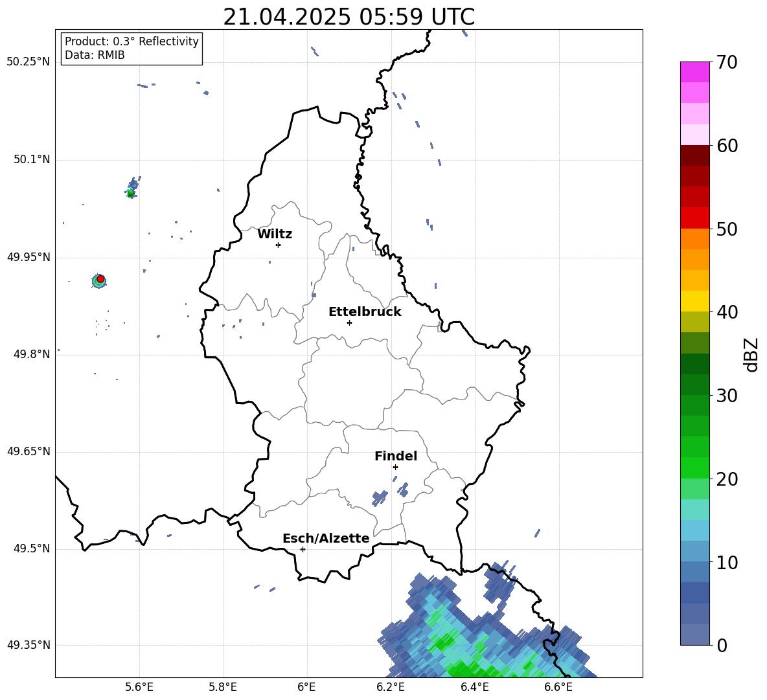Click the 40 value on the colorbar
Viewport: 767px width, 700px height.
click(x=727, y=312)
